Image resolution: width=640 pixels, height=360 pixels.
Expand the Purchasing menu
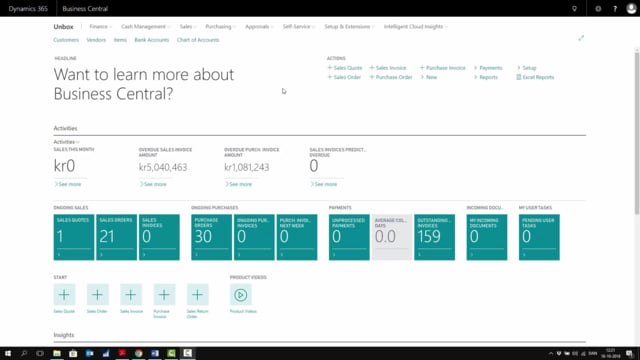coord(220,27)
